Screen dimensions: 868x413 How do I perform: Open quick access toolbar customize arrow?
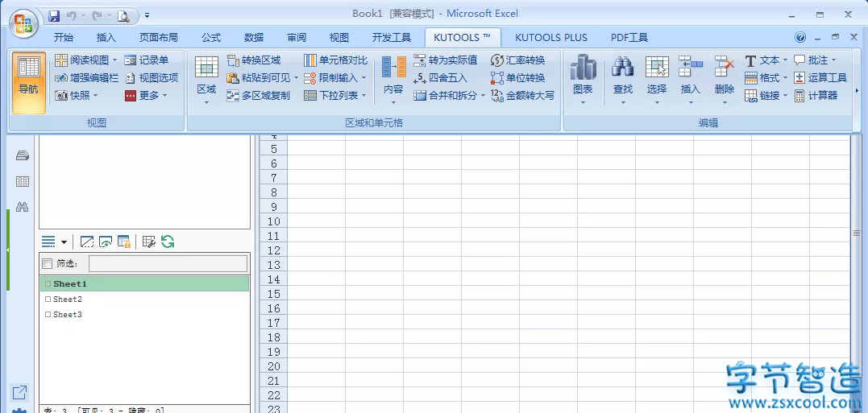coord(147,16)
